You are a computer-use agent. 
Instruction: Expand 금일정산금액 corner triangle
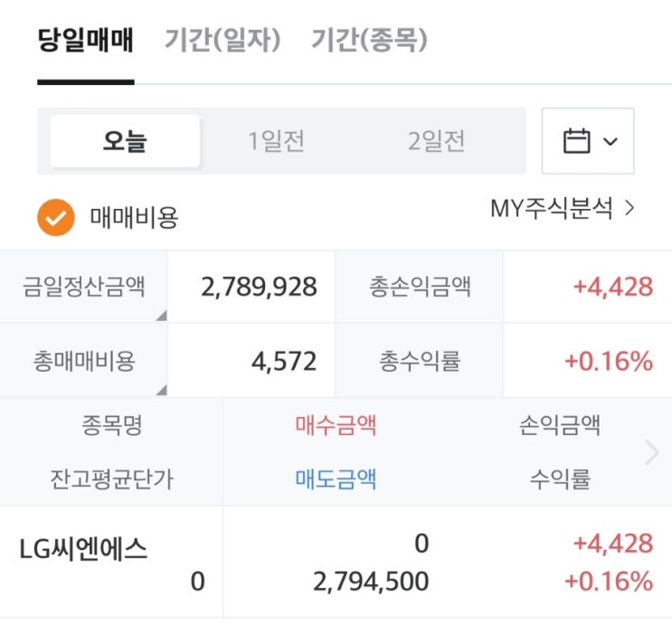162,316
